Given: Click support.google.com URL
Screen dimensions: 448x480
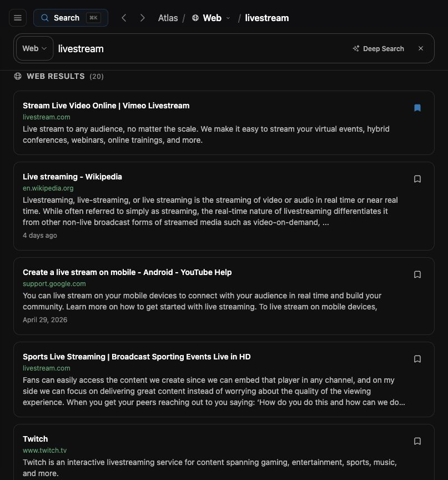Looking at the screenshot, I should pyautogui.click(x=54, y=284).
